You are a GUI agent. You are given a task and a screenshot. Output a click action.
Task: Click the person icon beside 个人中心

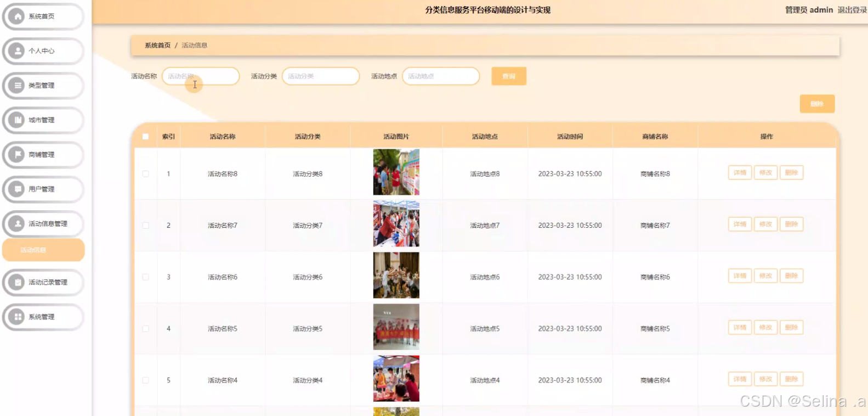pyautogui.click(x=17, y=51)
